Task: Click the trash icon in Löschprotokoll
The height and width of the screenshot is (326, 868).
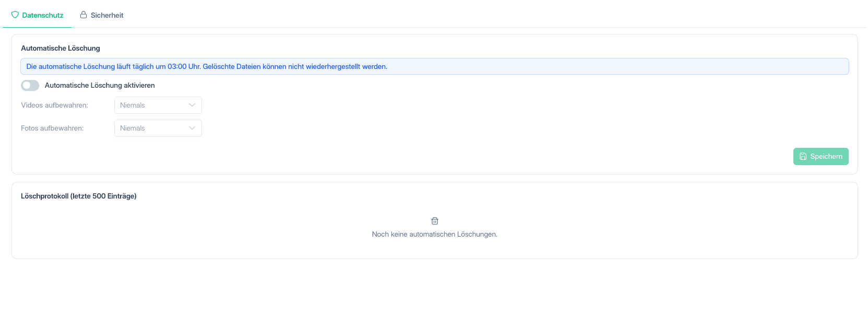Action: [435, 221]
